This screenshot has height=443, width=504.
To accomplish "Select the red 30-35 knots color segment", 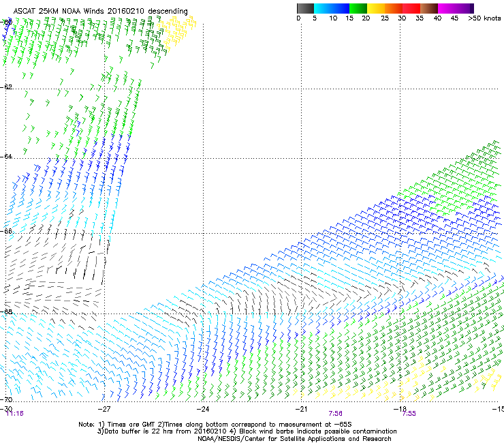I will [x=411, y=8].
